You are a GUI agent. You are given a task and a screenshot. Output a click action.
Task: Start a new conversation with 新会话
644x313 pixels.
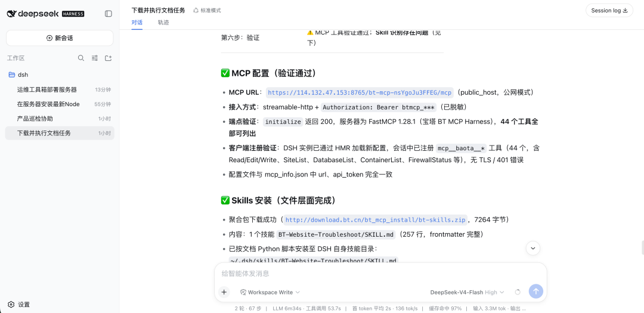pyautogui.click(x=60, y=38)
